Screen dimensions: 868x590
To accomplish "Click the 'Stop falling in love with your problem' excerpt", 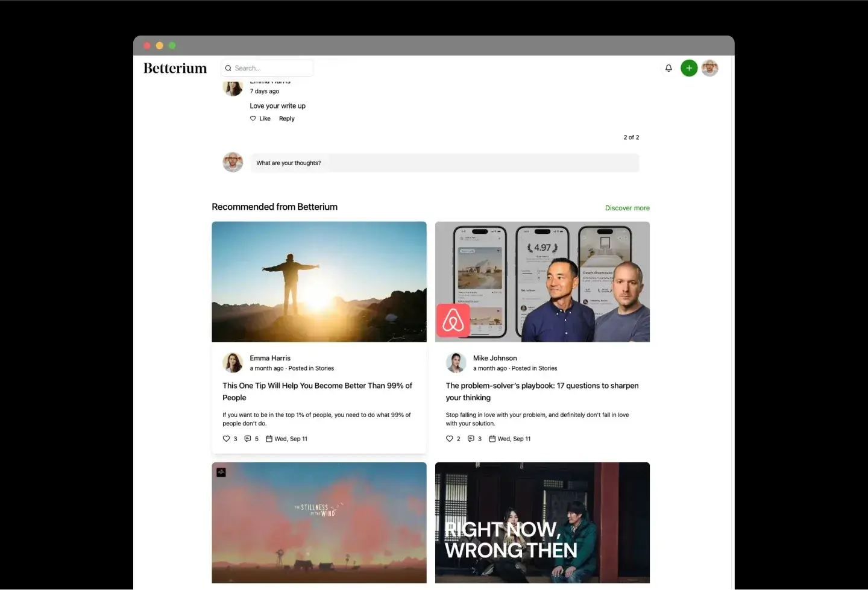I will pos(537,419).
